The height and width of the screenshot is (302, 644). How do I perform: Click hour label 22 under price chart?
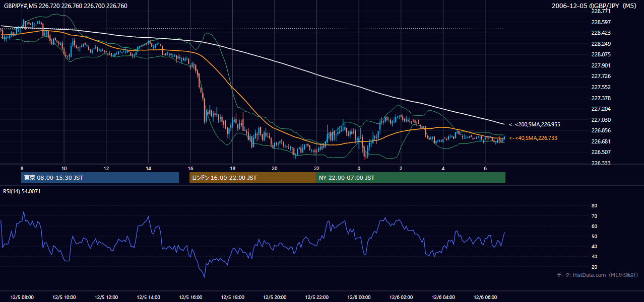pyautogui.click(x=317, y=168)
